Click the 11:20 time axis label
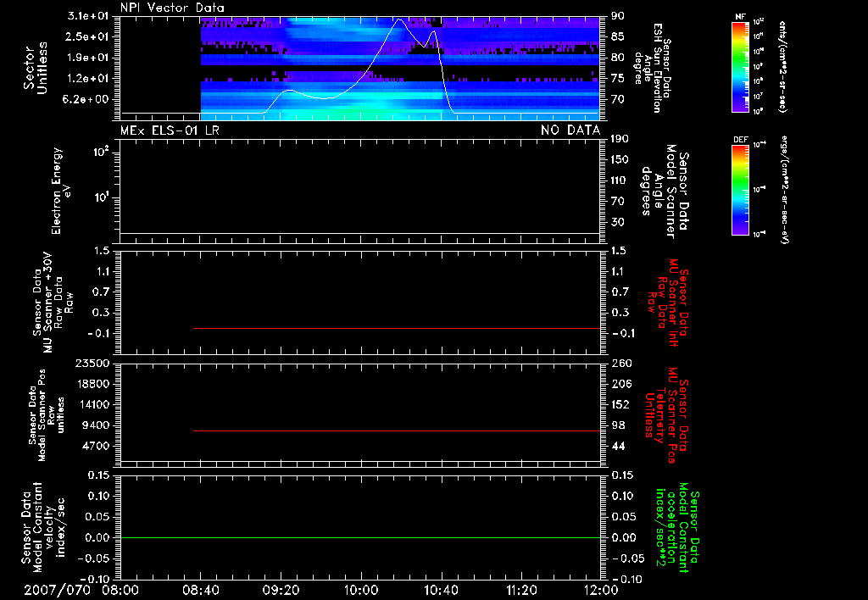This screenshot has width=868, height=600. point(521,591)
